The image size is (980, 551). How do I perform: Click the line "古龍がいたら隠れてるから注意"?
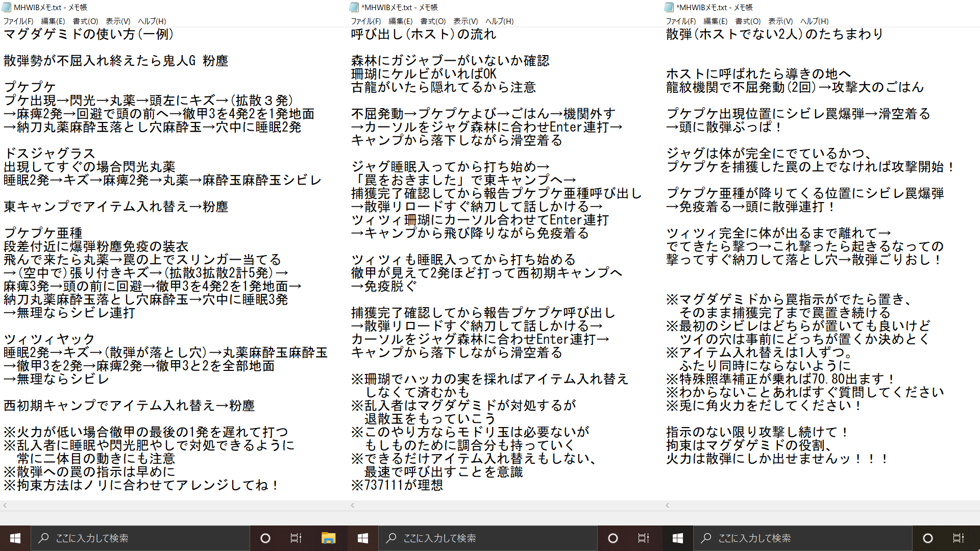(x=444, y=87)
